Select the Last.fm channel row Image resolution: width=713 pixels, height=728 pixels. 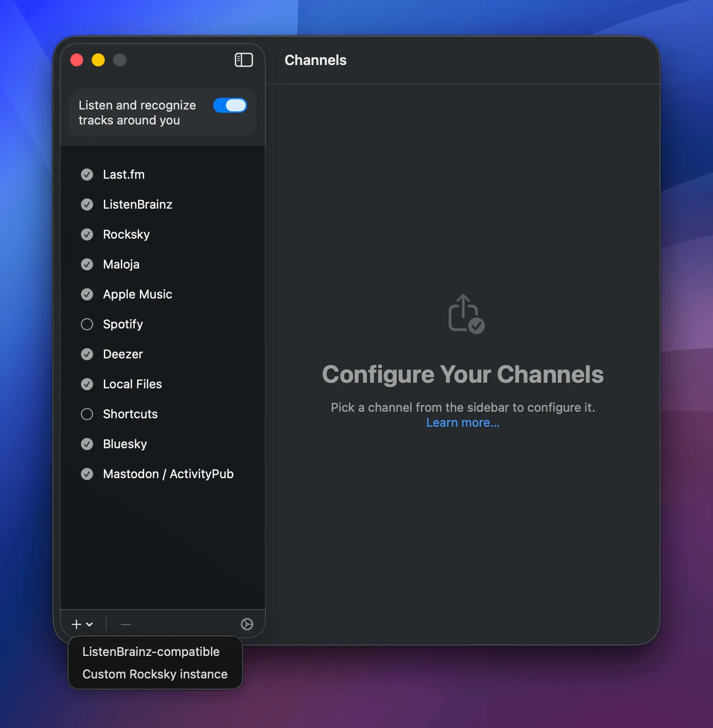163,175
